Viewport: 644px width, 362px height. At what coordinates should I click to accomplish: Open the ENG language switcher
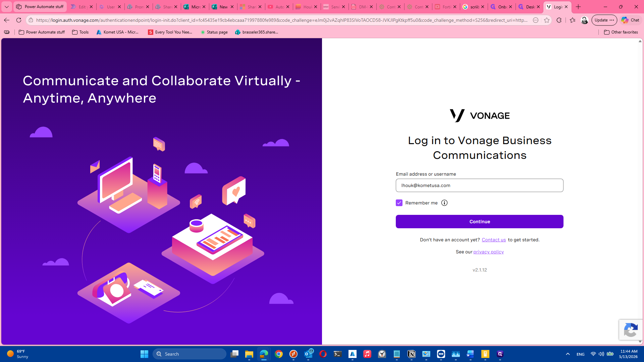click(x=581, y=354)
